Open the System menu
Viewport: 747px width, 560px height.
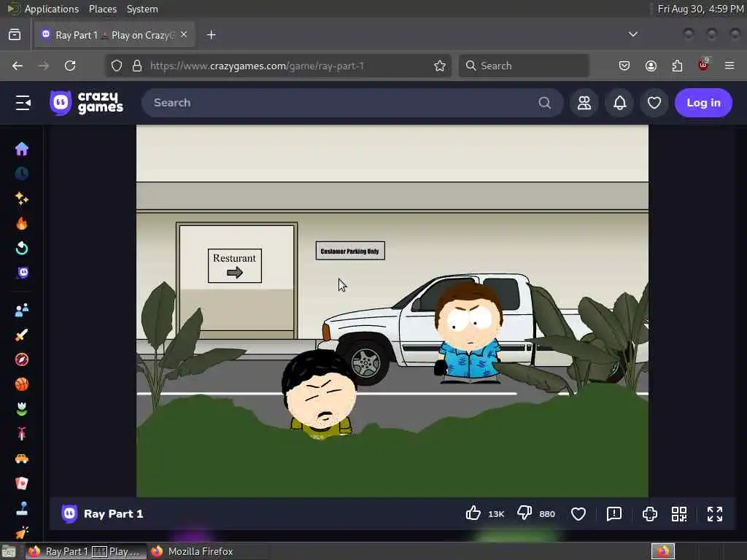pyautogui.click(x=142, y=9)
